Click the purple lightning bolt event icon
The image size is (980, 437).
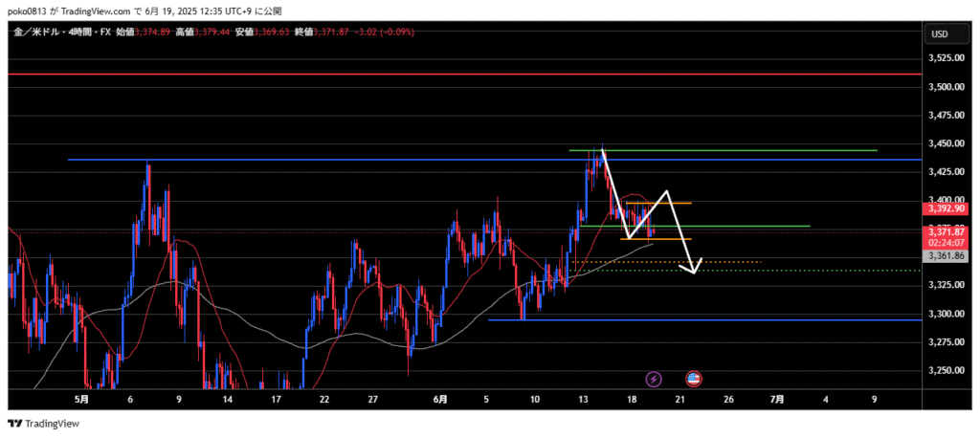[654, 379]
